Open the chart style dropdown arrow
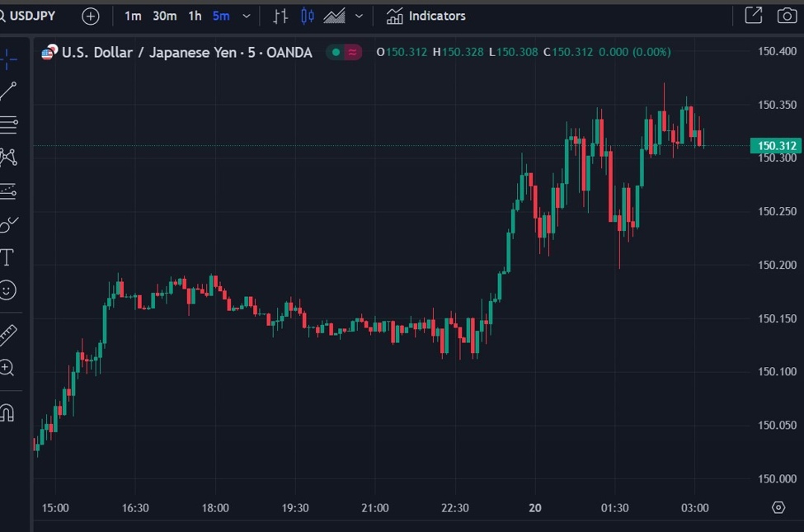This screenshot has height=532, width=804. click(358, 16)
